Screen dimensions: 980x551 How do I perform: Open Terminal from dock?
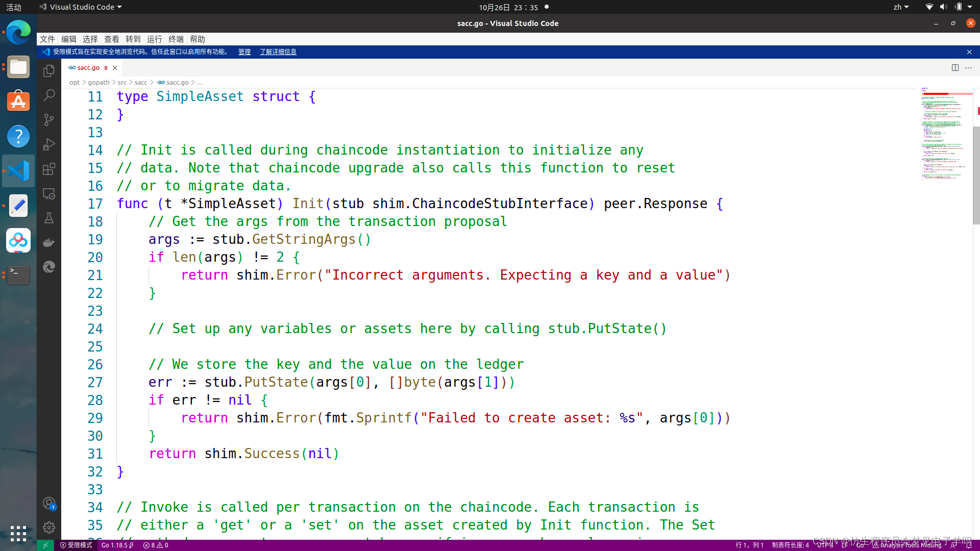coord(18,275)
